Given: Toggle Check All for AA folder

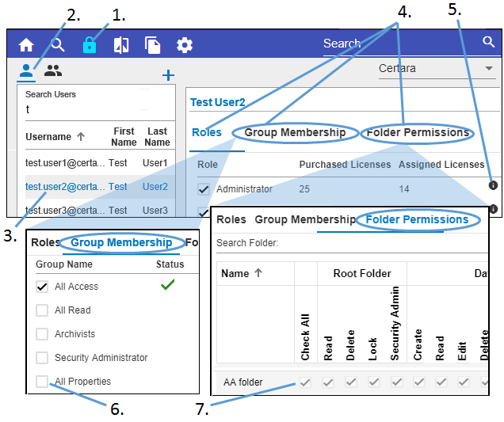Looking at the screenshot, I should pos(305,382).
